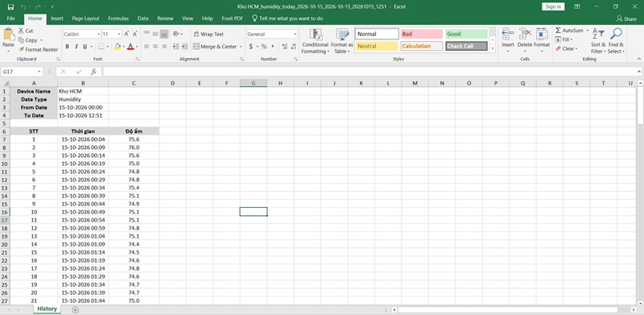Toggle Align Left
644x315 pixels.
point(147,47)
